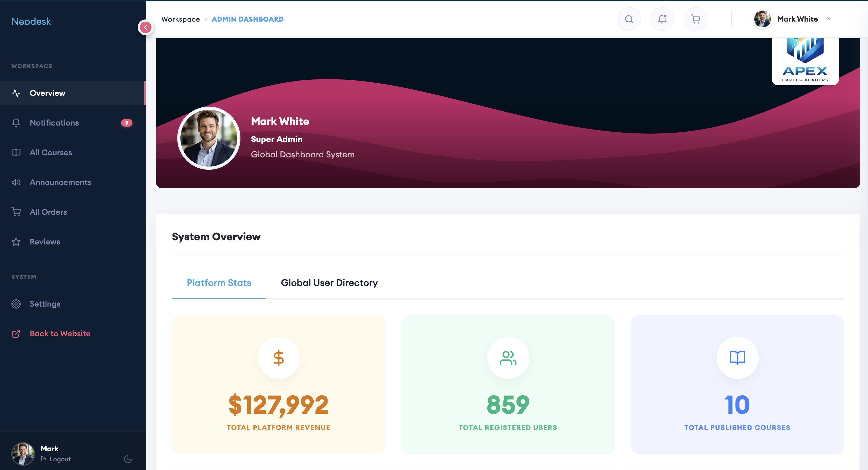
Task: Click the Settings gear icon
Action: (16, 304)
